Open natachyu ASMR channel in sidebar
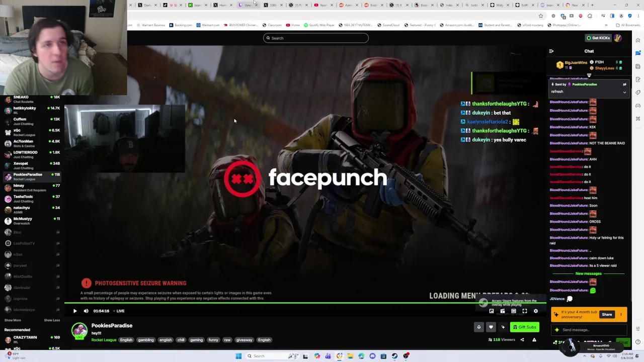Viewport: 644px width, 362px height. tap(31, 210)
